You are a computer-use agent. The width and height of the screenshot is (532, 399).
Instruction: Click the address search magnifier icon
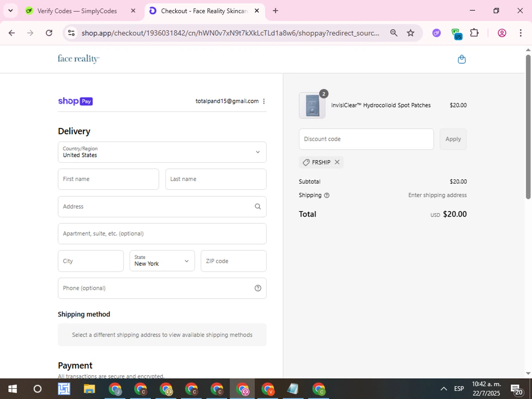pos(258,206)
